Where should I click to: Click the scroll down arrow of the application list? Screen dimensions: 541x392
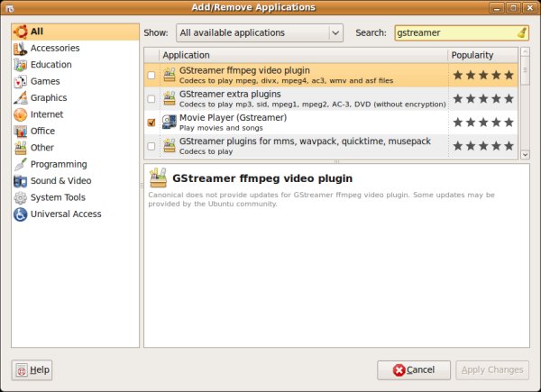click(525, 155)
